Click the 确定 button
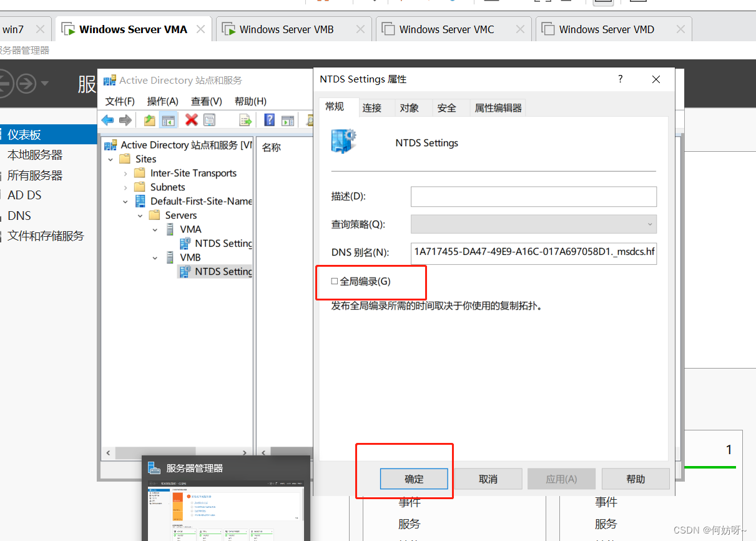Viewport: 756px width, 541px height. pyautogui.click(x=414, y=479)
